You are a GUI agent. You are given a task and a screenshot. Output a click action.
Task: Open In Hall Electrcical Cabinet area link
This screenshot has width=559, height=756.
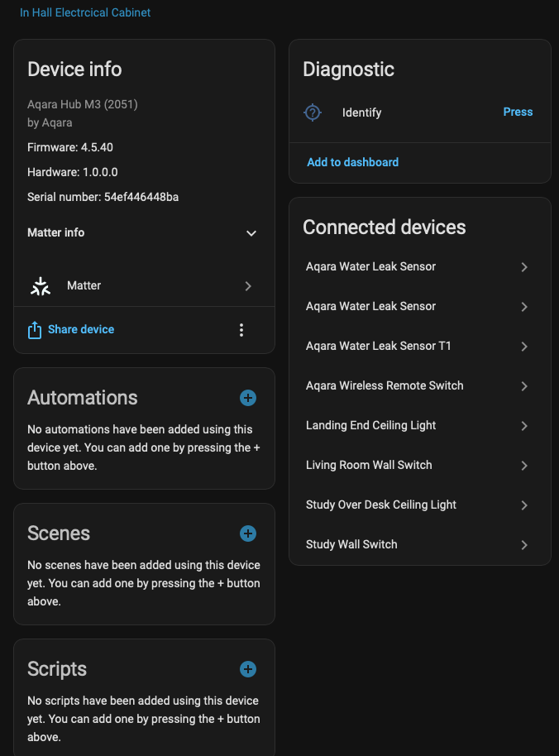click(x=85, y=12)
